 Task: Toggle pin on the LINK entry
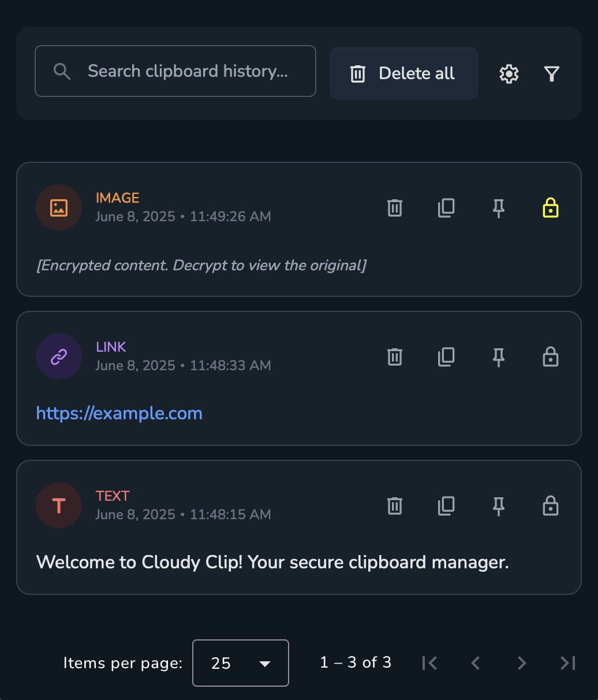[x=499, y=357]
